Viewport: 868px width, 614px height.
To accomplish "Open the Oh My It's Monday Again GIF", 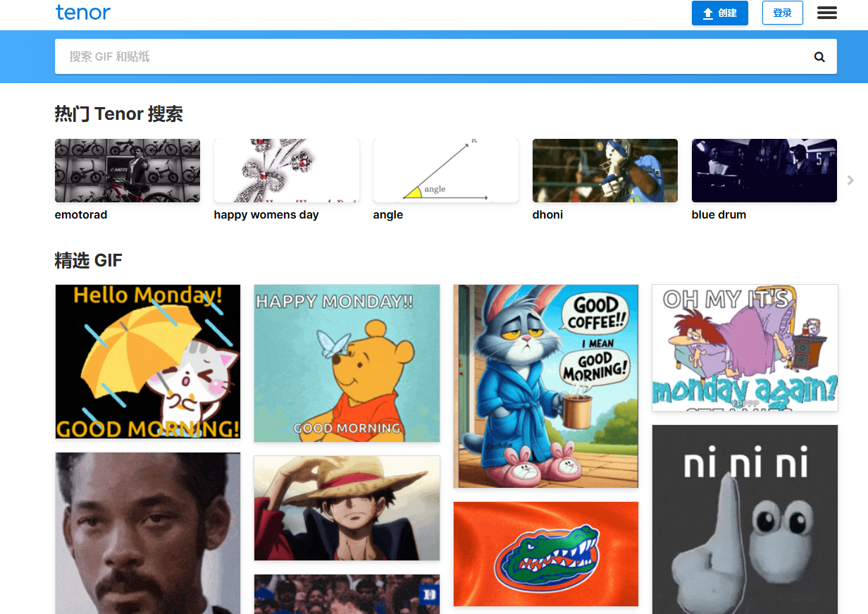I will [x=745, y=348].
